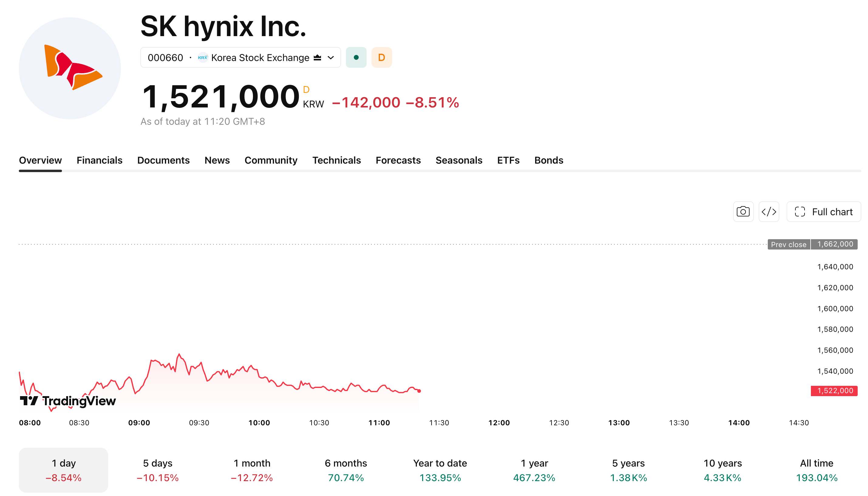Select the 5 years range
Image resolution: width=868 pixels, height=496 pixels.
click(x=628, y=470)
